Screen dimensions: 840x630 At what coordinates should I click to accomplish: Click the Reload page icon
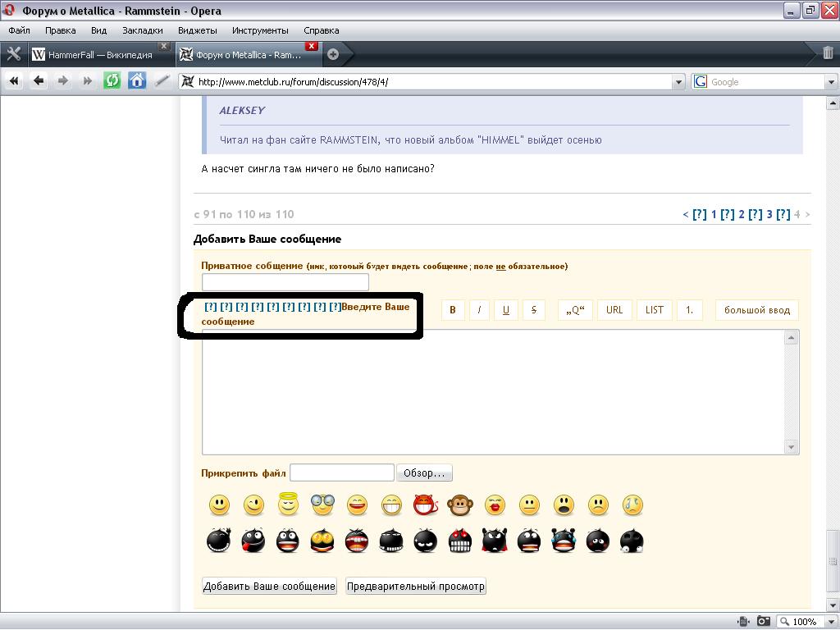112,80
